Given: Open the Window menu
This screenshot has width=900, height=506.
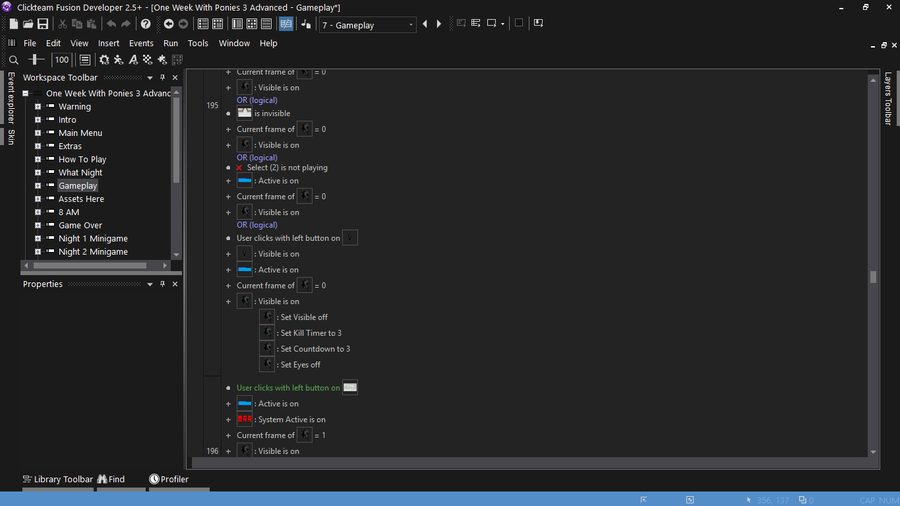Looking at the screenshot, I should 234,43.
